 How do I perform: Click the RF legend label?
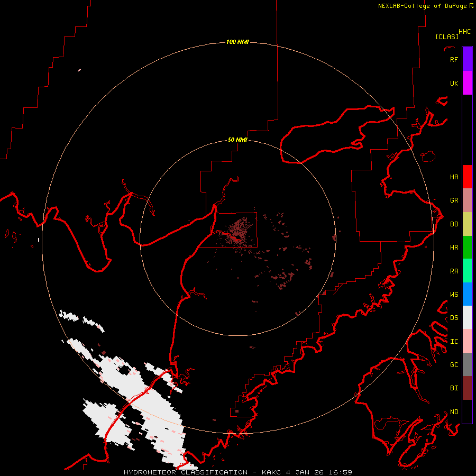(454, 59)
